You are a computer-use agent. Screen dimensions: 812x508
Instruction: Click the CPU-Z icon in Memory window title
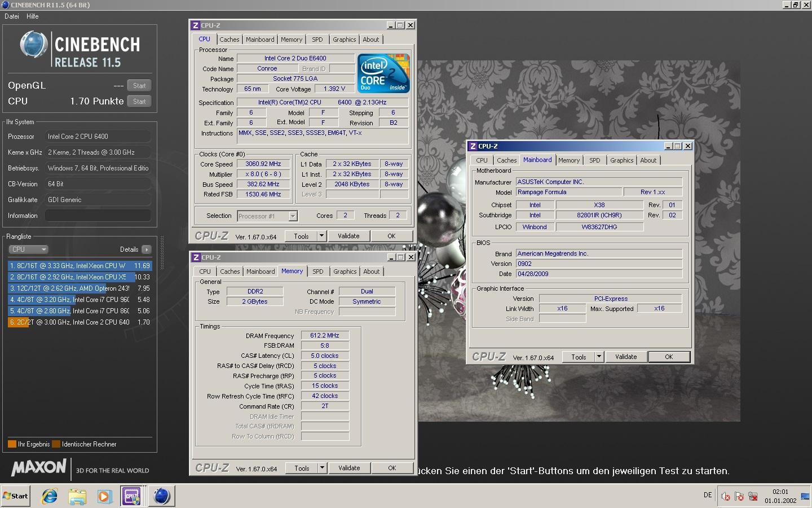196,257
